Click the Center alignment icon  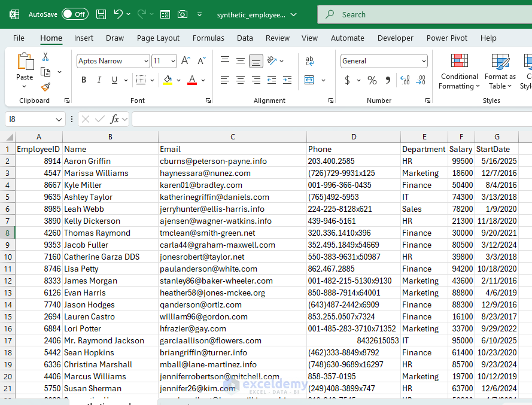pyautogui.click(x=241, y=80)
